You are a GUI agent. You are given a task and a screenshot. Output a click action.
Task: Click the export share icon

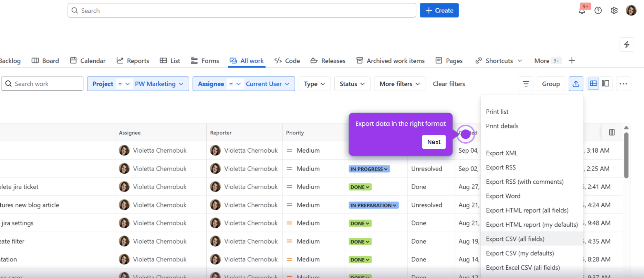pos(576,84)
